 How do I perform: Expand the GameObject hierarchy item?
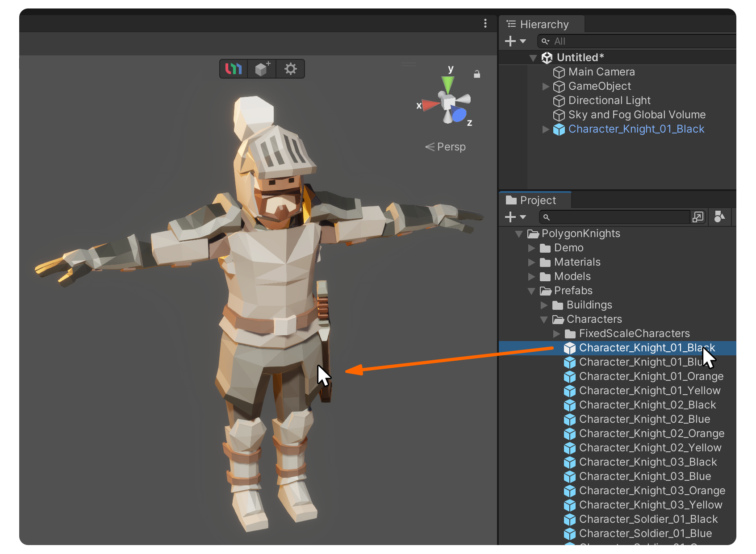point(545,87)
